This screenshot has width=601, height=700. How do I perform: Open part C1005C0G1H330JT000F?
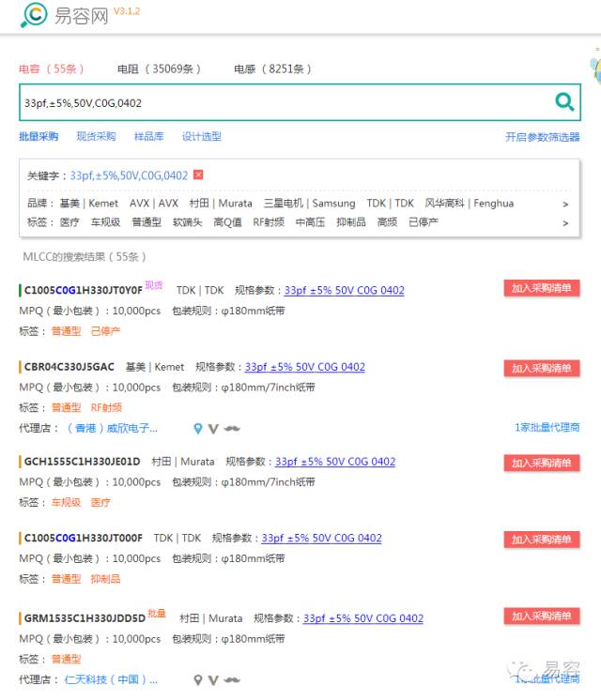[84, 538]
